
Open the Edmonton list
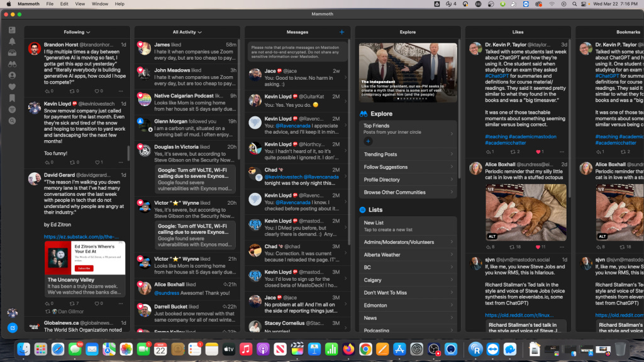408,305
